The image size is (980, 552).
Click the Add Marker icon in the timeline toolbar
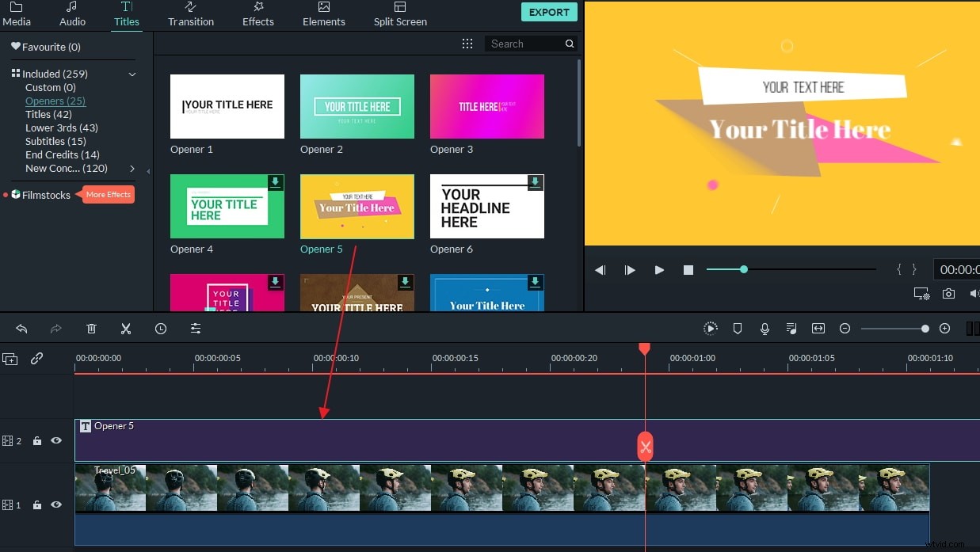coord(738,328)
